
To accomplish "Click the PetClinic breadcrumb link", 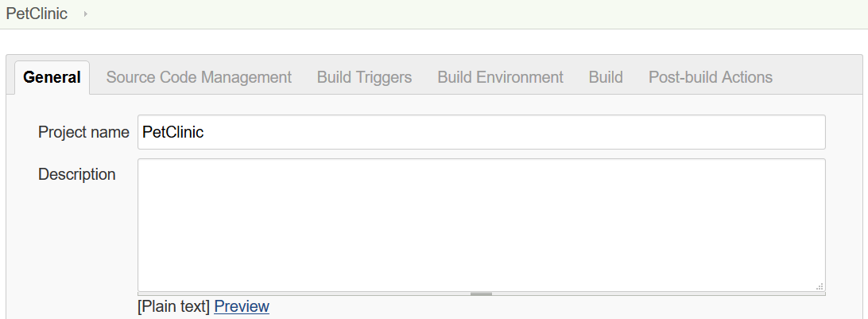I will [x=37, y=14].
